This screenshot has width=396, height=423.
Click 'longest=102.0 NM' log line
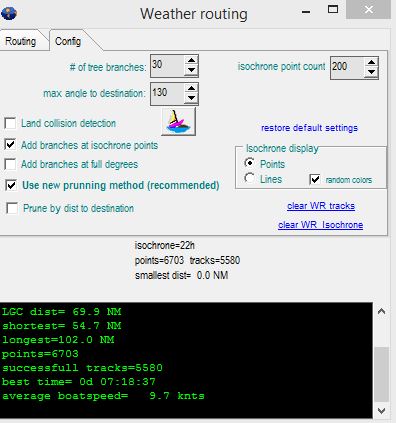tap(58, 340)
